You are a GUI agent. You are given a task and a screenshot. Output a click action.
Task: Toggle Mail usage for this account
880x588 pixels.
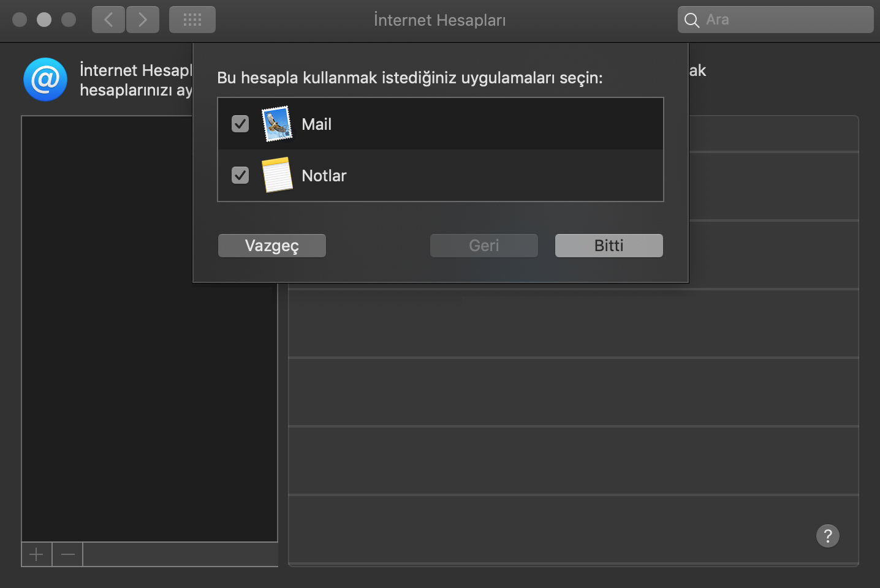click(x=240, y=124)
